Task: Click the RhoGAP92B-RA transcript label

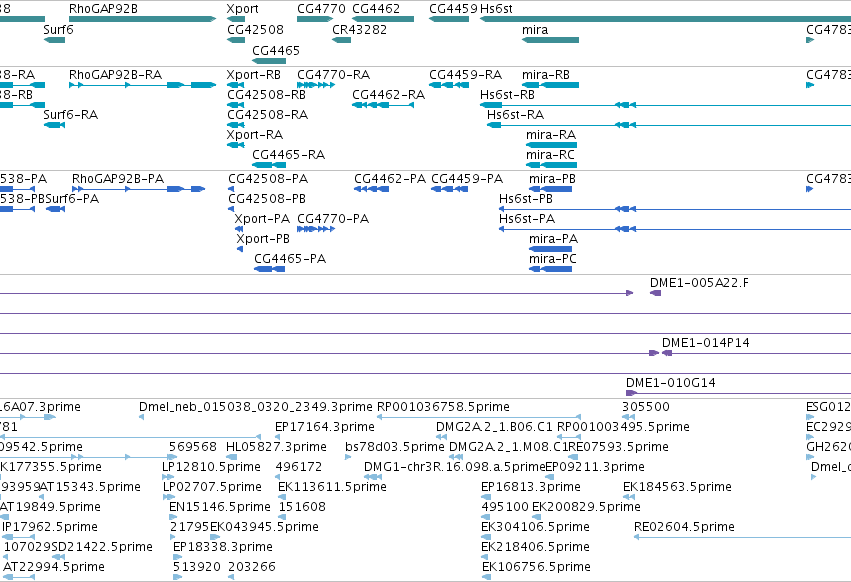Action: (116, 74)
